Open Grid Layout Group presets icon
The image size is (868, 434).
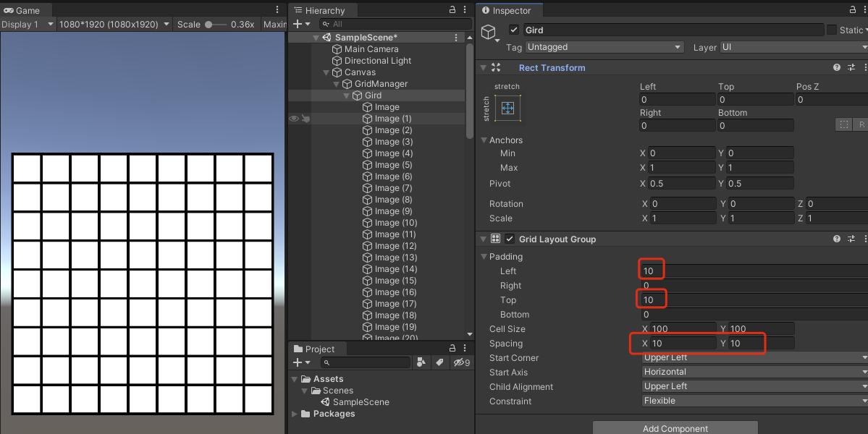[x=851, y=239]
